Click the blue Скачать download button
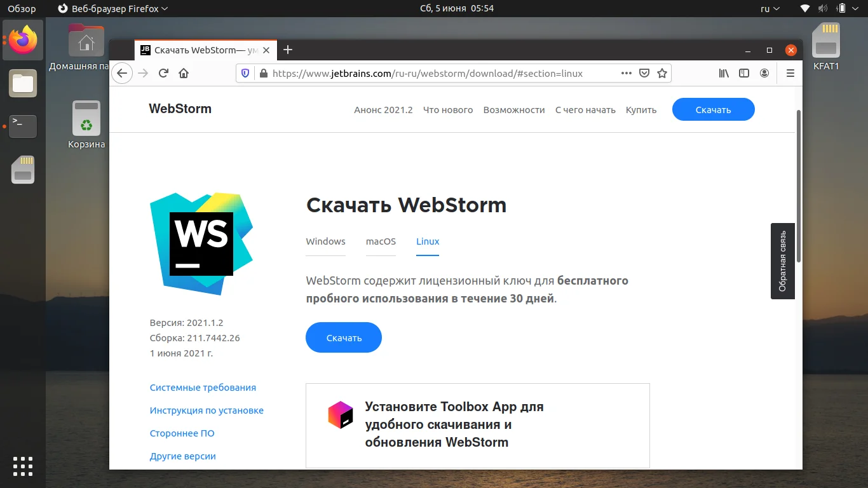This screenshot has height=488, width=868. [343, 337]
